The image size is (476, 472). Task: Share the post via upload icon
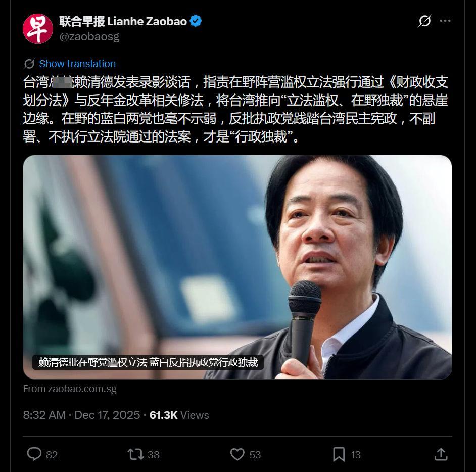click(x=441, y=454)
